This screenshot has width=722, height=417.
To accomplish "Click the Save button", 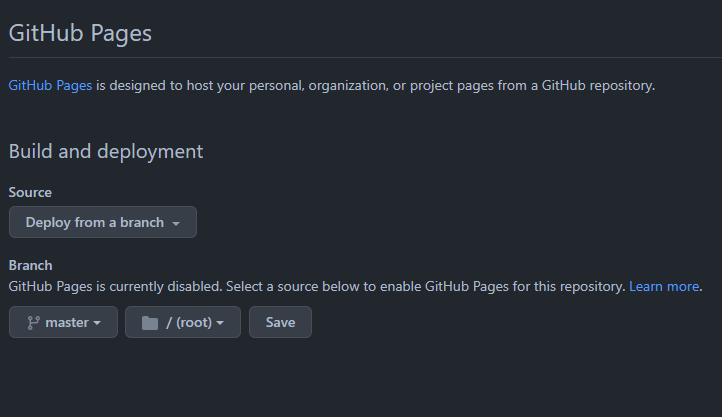I will click(280, 322).
